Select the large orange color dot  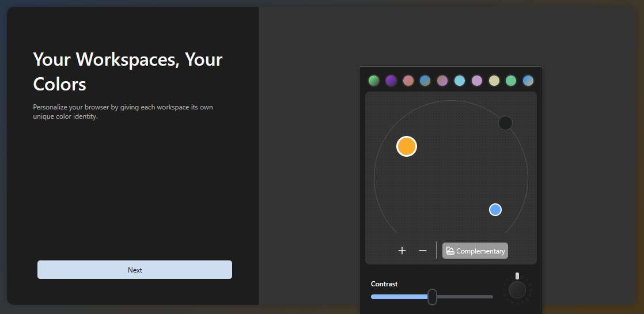pyautogui.click(x=407, y=146)
